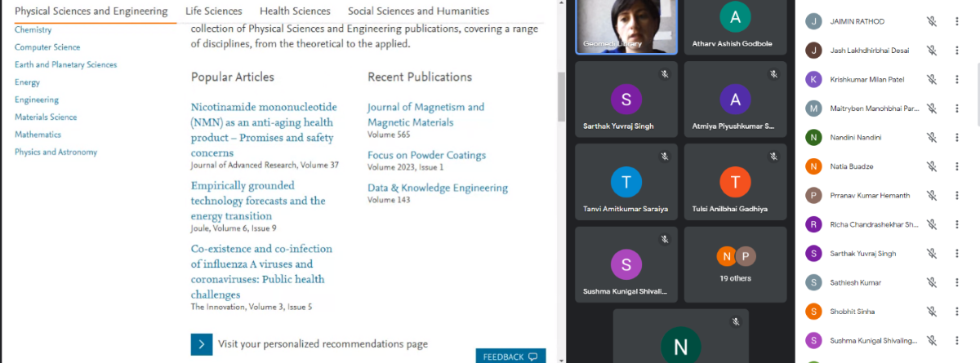Screen dimensions: 980x363
Task: Click muted mic icon for Maitryben Manohbhai
Action: [x=932, y=108]
